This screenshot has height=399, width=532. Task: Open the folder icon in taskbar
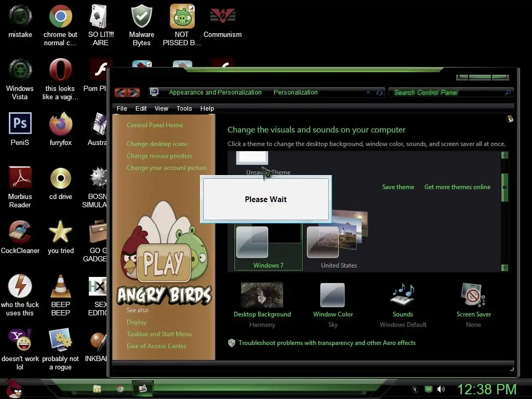pyautogui.click(x=97, y=389)
